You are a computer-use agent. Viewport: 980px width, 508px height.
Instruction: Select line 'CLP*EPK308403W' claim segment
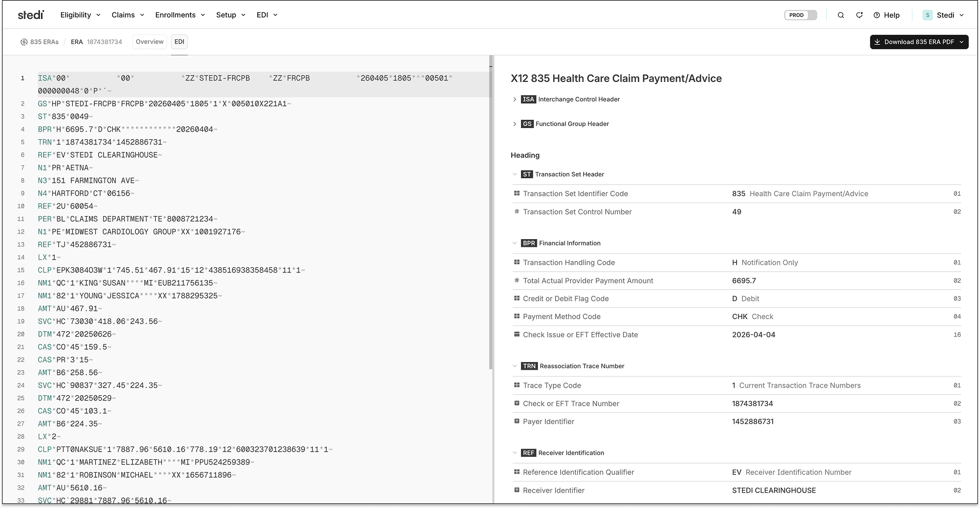(x=171, y=270)
